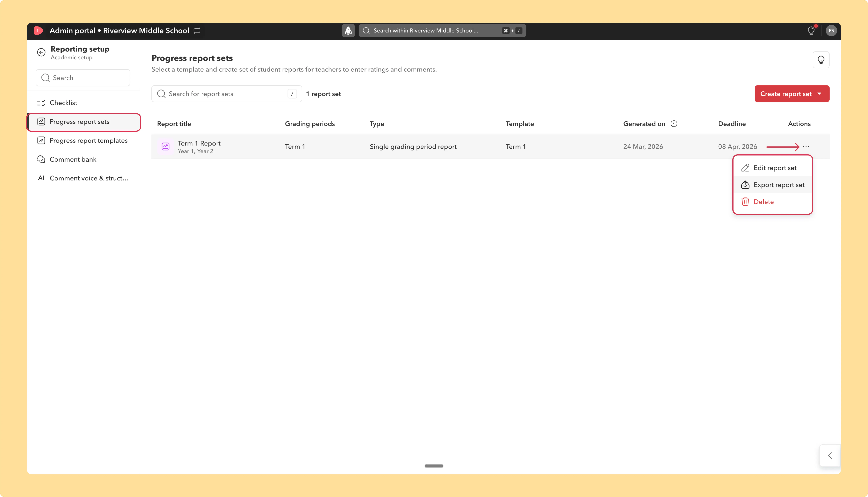Click the Year 1, Year 2 subtitle

click(x=195, y=151)
